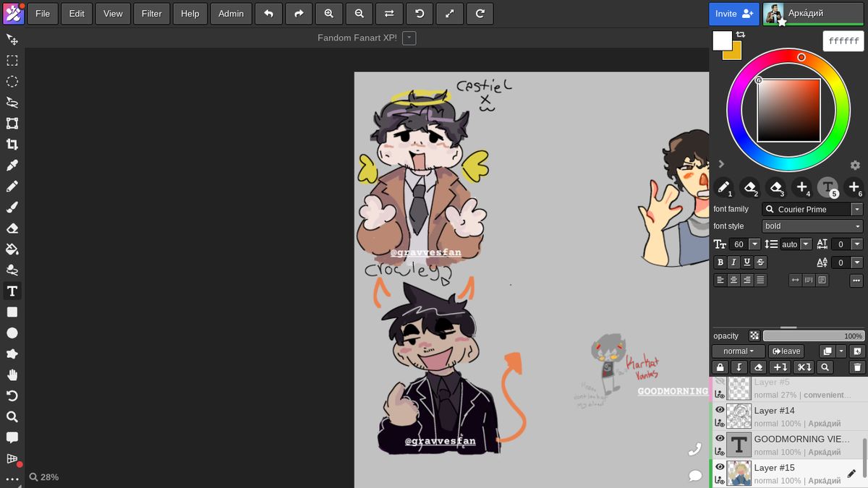Select the Rotate view tool in left toolbar
This screenshot has height=488, width=868.
(x=12, y=395)
